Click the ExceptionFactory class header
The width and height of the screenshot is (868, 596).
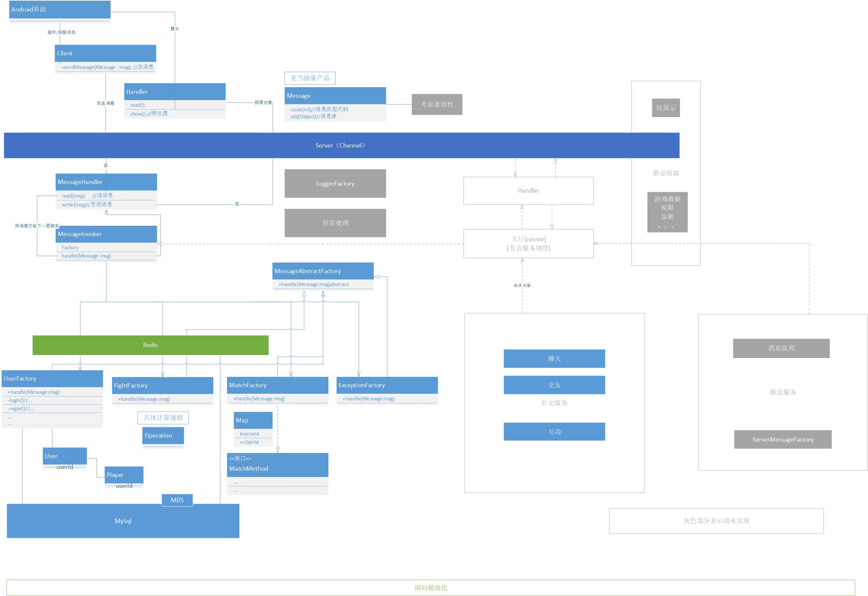(387, 385)
